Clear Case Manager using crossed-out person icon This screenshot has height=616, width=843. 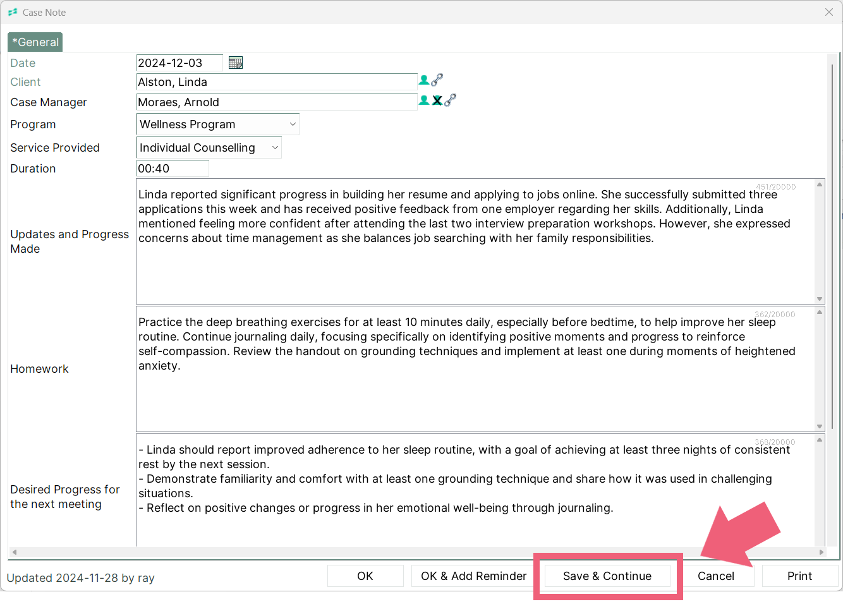pyautogui.click(x=437, y=100)
